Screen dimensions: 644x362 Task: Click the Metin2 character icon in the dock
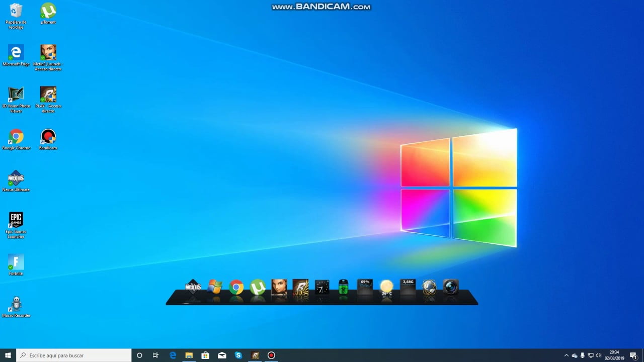279,287
